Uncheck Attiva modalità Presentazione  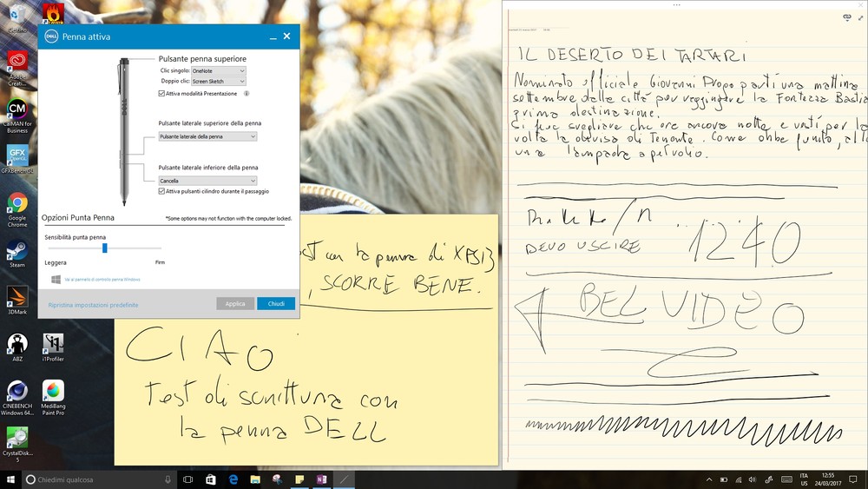(161, 93)
